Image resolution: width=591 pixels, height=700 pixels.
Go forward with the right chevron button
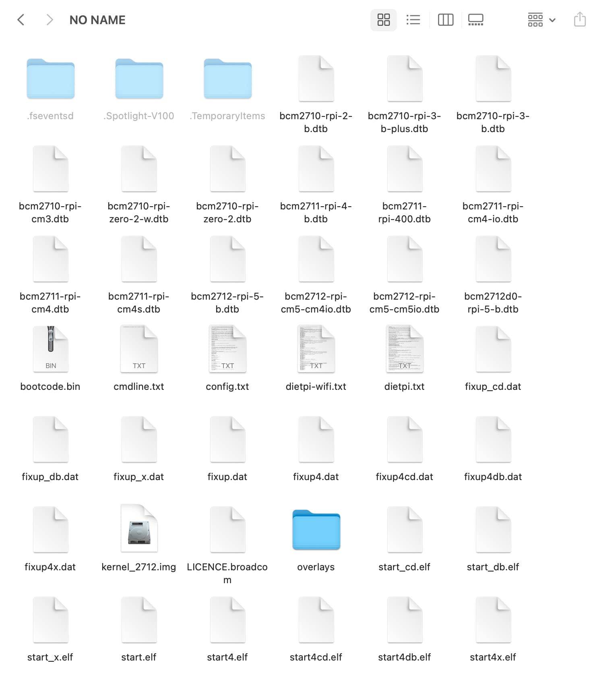50,20
